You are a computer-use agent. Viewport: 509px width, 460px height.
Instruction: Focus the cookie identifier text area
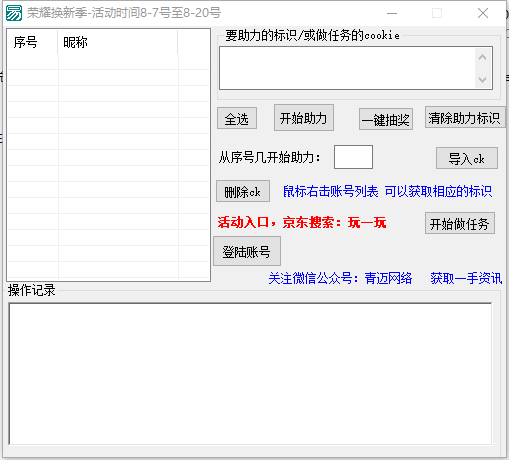tap(347, 68)
